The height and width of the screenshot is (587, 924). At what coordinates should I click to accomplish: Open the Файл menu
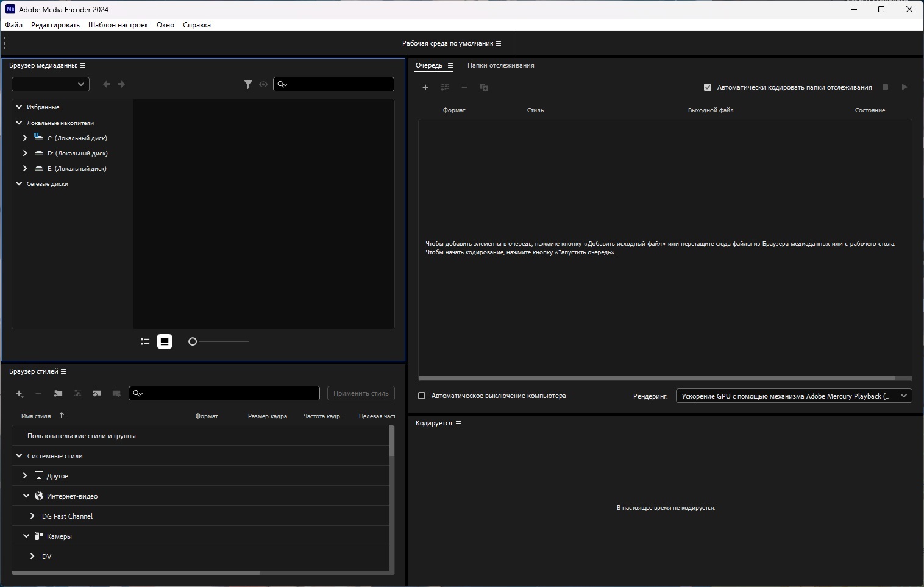click(x=13, y=25)
